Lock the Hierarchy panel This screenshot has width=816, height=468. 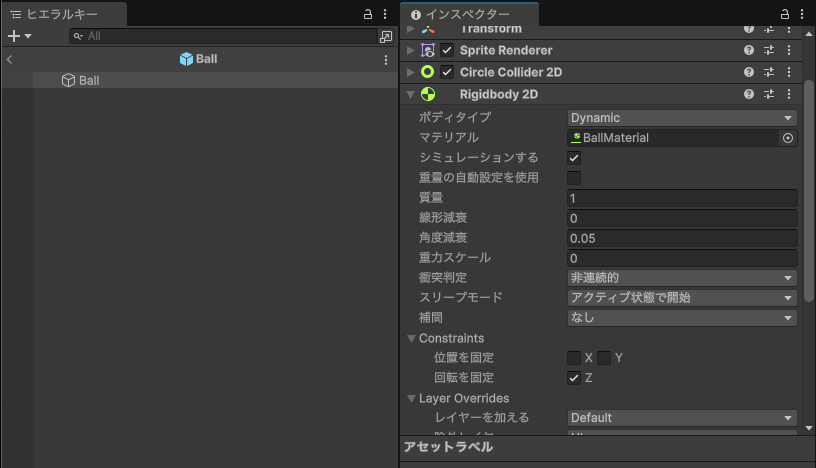click(367, 14)
